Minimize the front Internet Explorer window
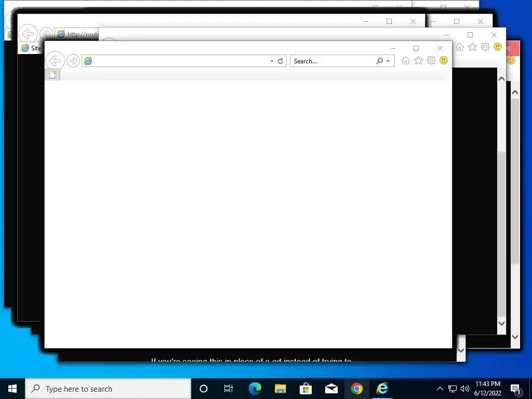The image size is (532, 399). [x=393, y=48]
